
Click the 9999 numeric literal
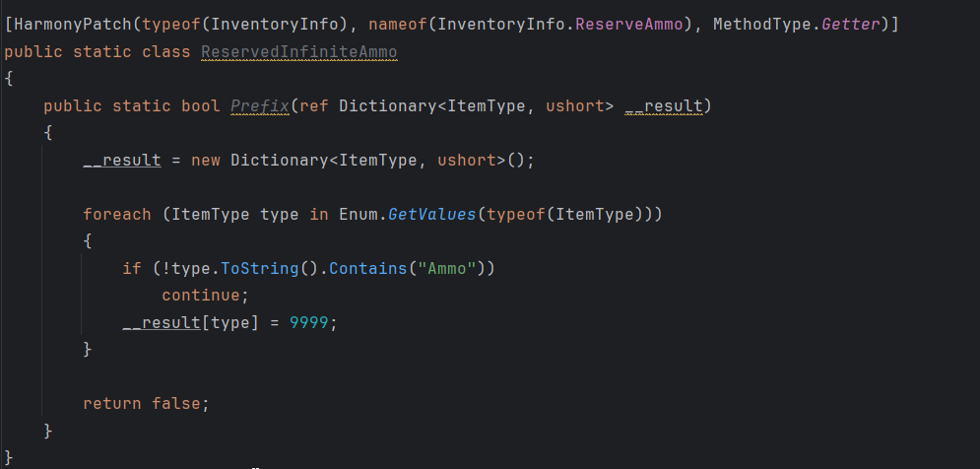pyautogui.click(x=308, y=322)
